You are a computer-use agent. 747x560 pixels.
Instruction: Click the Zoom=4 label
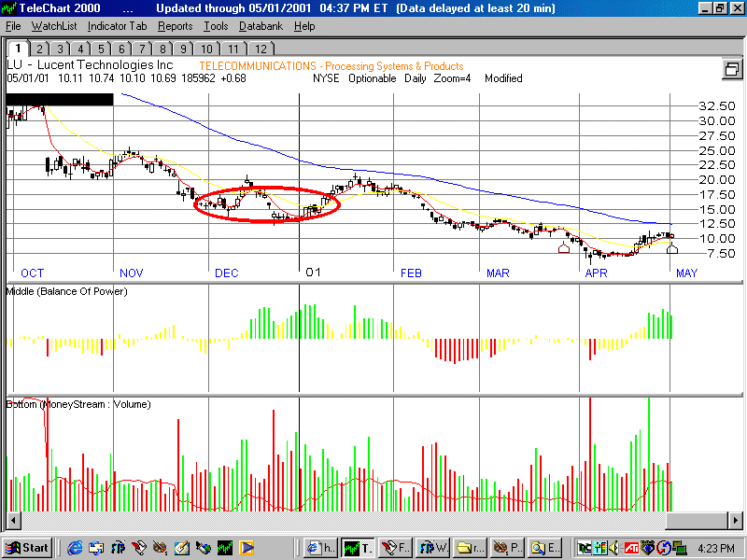point(452,78)
